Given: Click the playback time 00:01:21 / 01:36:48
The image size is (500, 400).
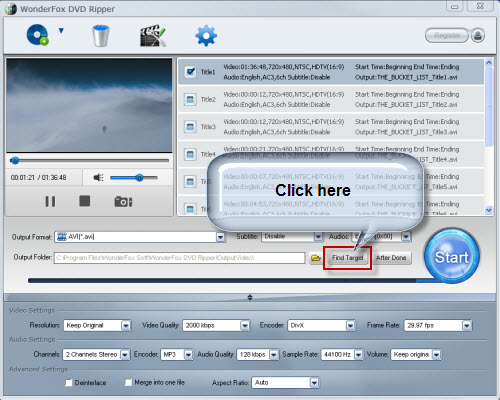Looking at the screenshot, I should [39, 178].
